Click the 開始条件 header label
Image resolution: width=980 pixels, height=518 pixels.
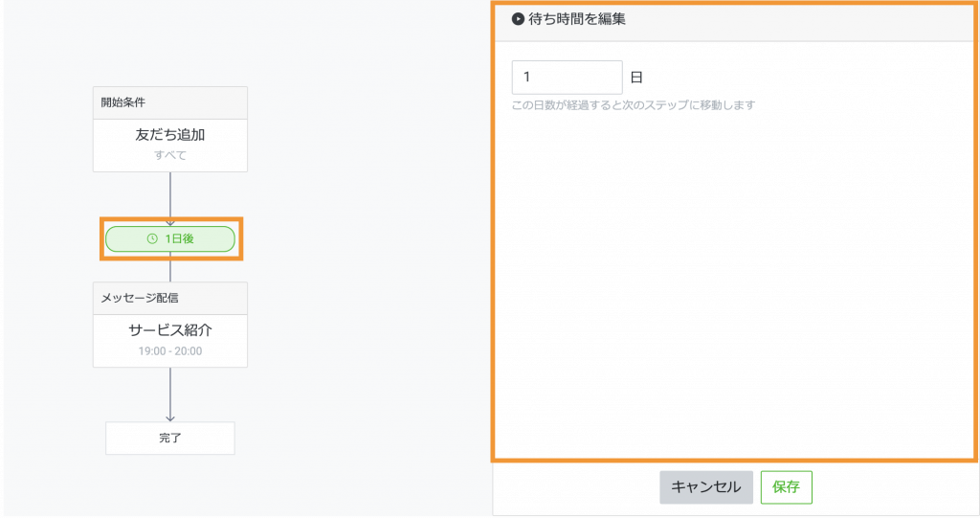coord(123,102)
